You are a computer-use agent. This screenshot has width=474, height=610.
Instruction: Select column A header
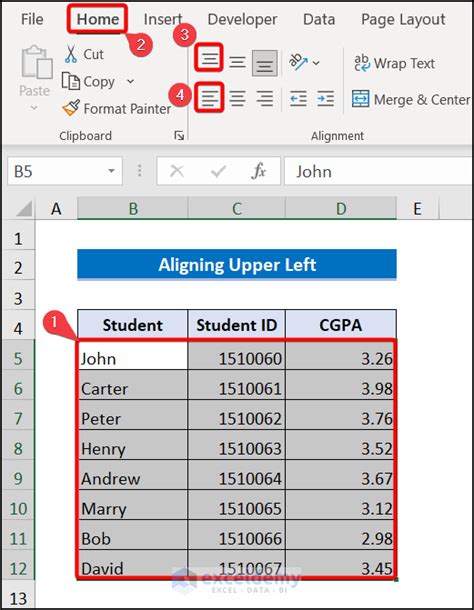56,209
